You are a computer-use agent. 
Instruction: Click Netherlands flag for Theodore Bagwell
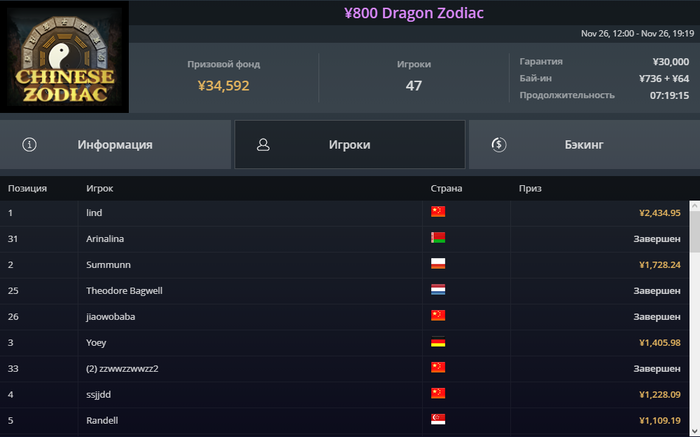438,289
